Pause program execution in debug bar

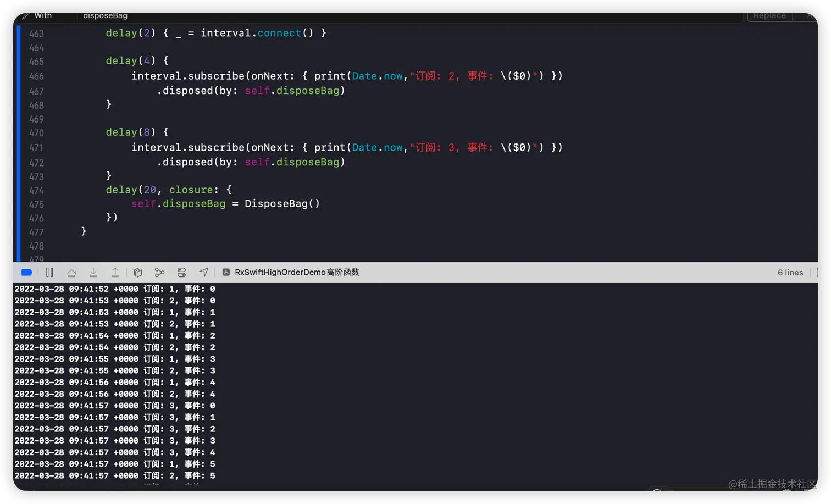[x=49, y=273]
